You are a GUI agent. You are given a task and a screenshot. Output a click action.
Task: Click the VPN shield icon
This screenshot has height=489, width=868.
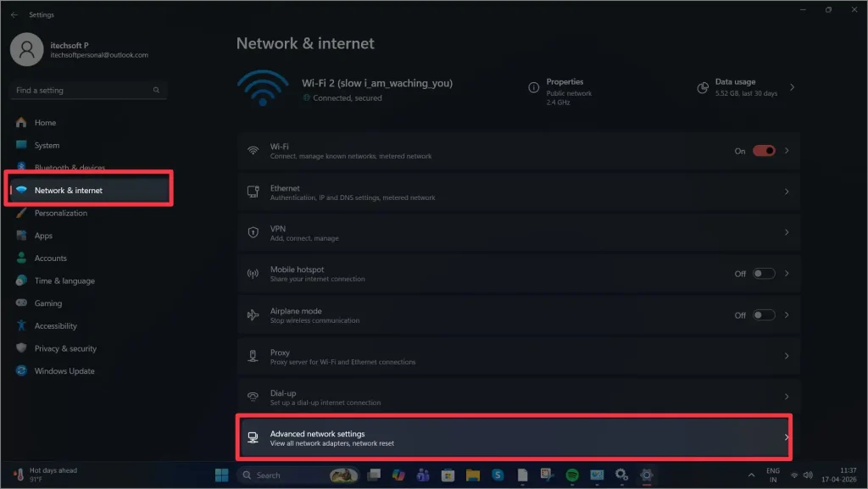click(x=253, y=232)
